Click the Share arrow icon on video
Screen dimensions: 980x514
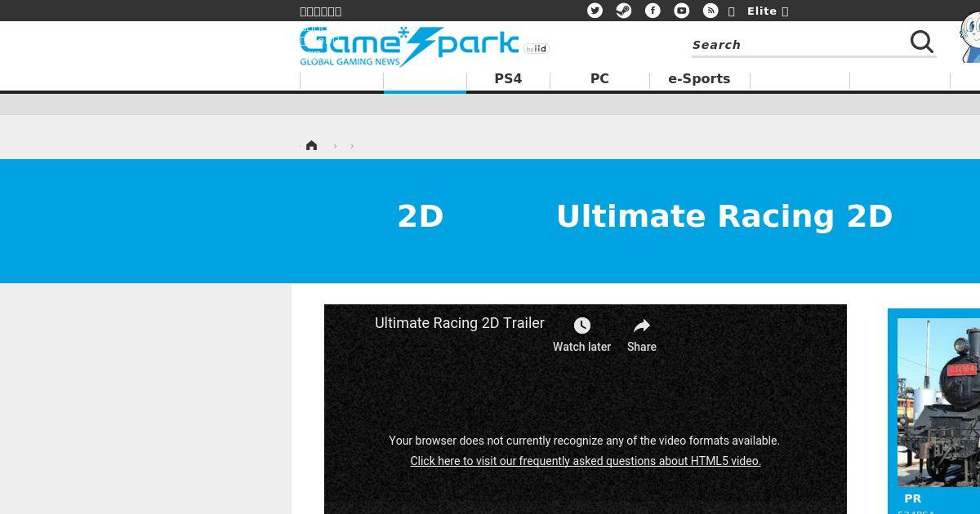click(x=642, y=326)
